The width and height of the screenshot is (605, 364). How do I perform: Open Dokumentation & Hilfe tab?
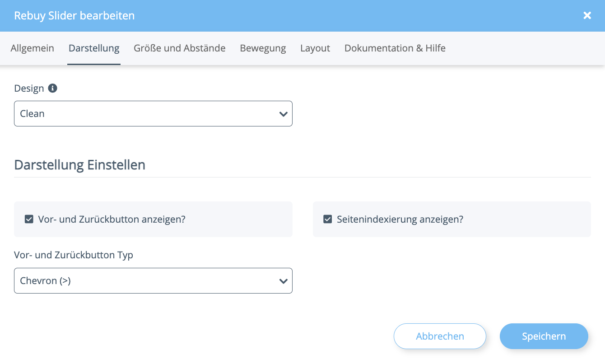click(395, 48)
